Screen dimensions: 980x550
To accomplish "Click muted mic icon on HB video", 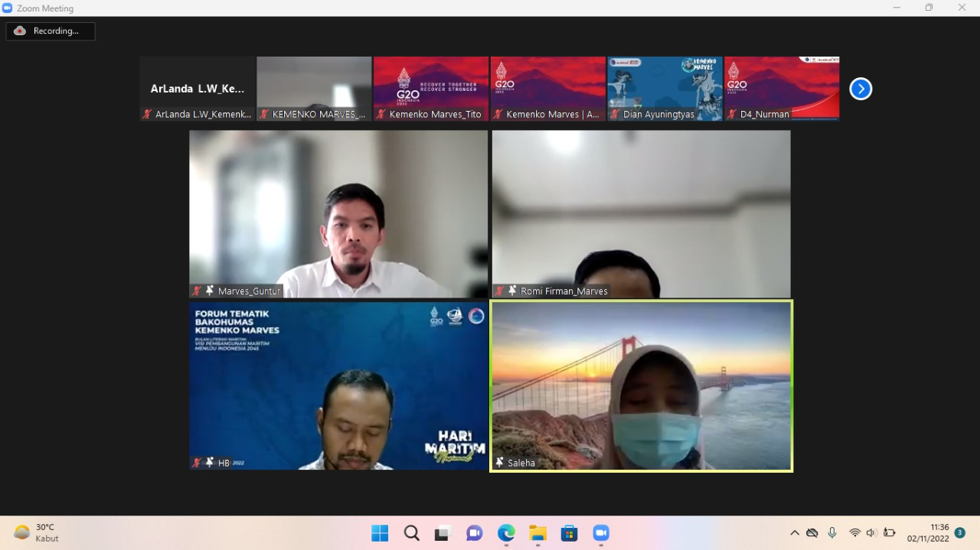I will [197, 463].
